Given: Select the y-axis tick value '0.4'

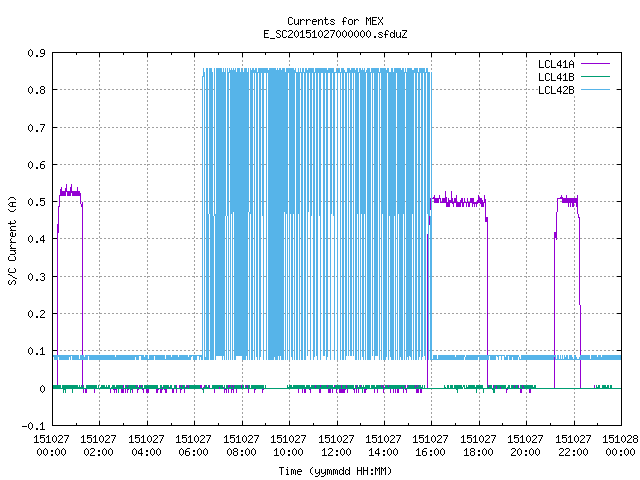Looking at the screenshot, I should point(36,239).
